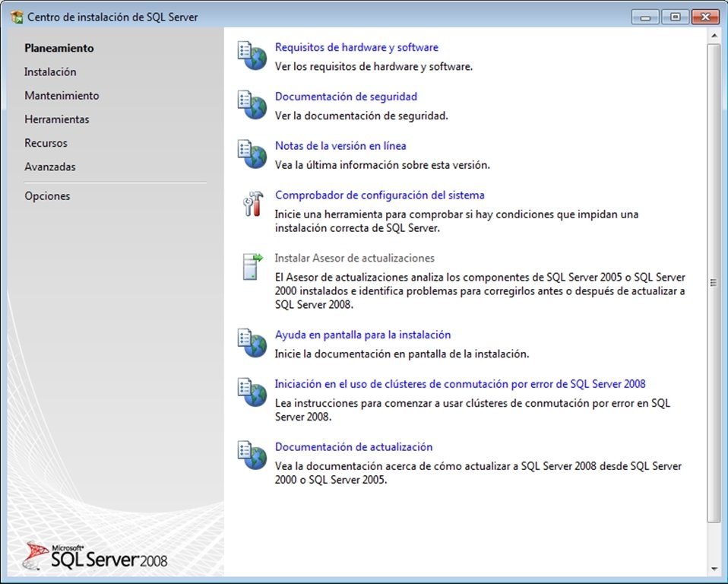Click the description starting 'El Asesor de actualizaciones analiza'
This screenshot has height=584, width=728.
click(x=480, y=290)
